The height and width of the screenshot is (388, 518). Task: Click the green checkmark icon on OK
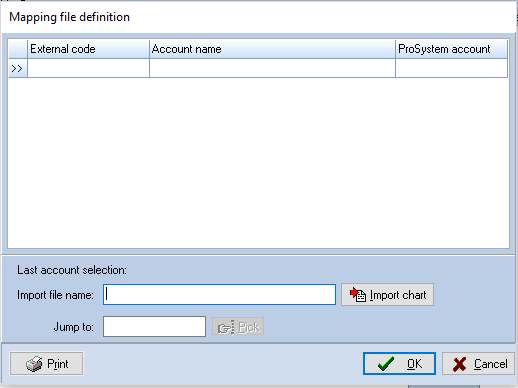[386, 364]
